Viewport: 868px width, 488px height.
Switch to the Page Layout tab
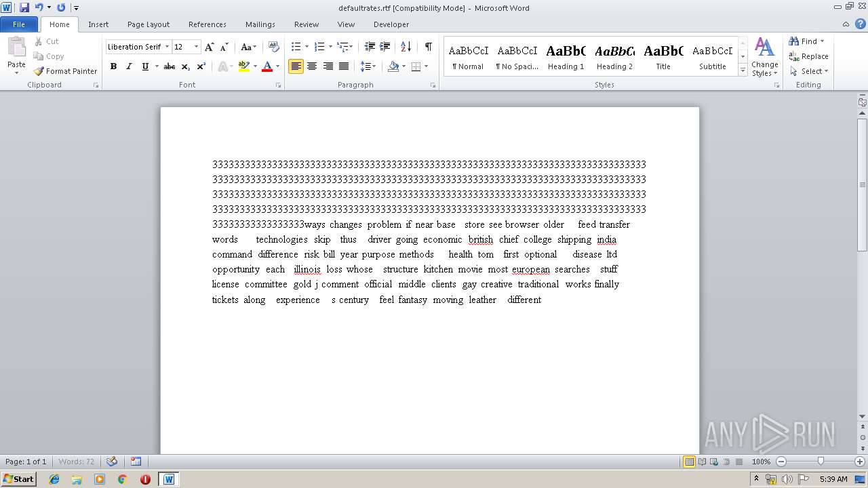tap(149, 24)
